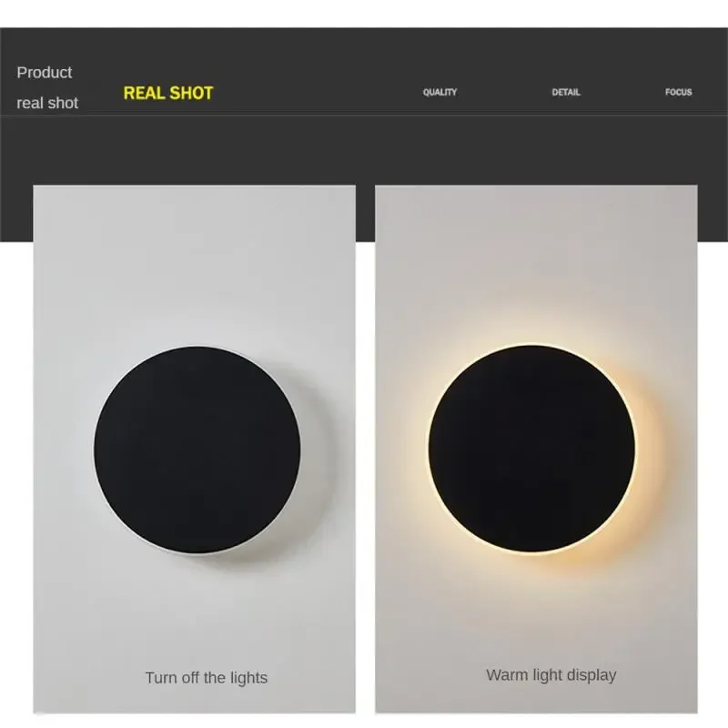Click the thin divider line under header

[364, 115]
